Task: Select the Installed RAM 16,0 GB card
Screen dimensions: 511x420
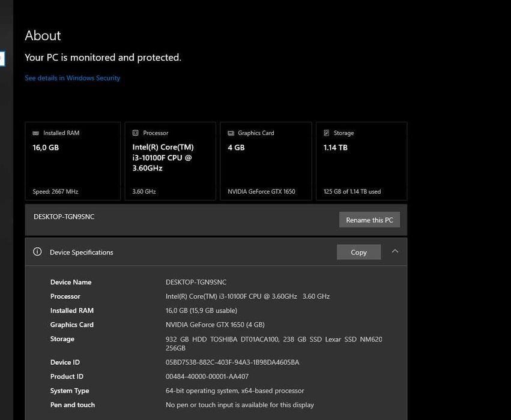Action: [x=73, y=161]
